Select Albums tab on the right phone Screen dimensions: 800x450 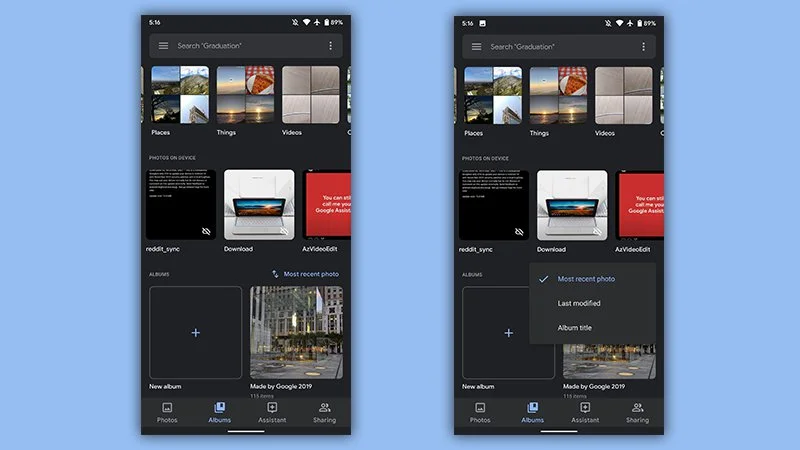coord(533,411)
